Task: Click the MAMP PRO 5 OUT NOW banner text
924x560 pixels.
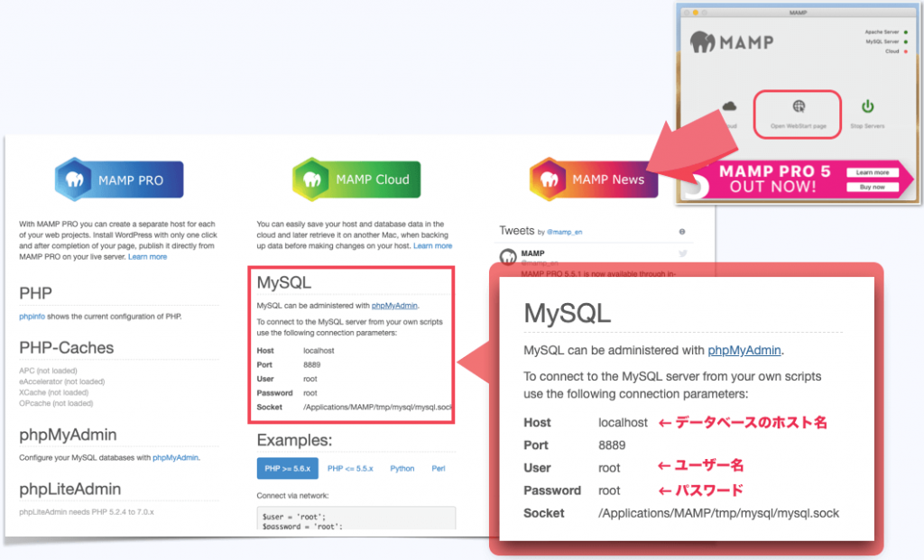Action: click(x=774, y=179)
